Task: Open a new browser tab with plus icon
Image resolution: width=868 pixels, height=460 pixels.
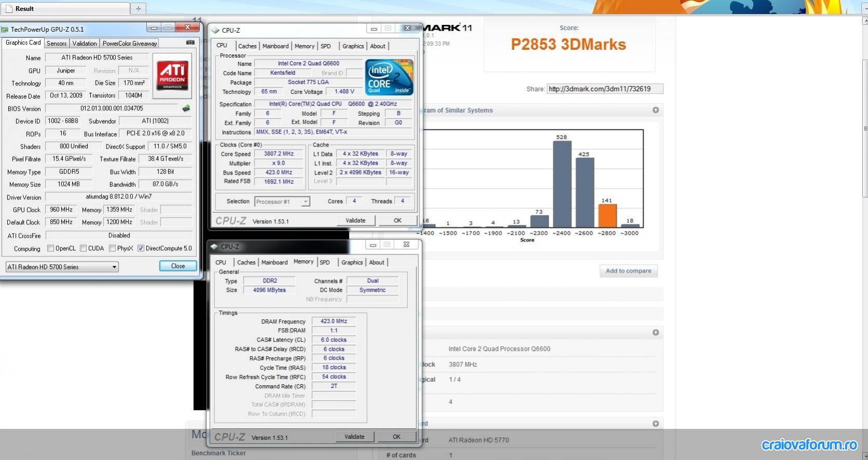Action: tap(138, 9)
